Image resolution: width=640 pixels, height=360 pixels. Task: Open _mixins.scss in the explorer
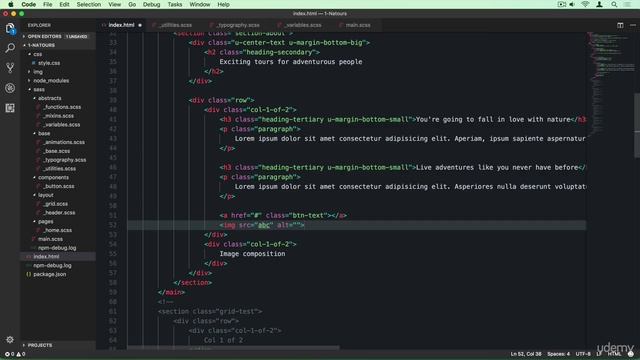(58, 116)
